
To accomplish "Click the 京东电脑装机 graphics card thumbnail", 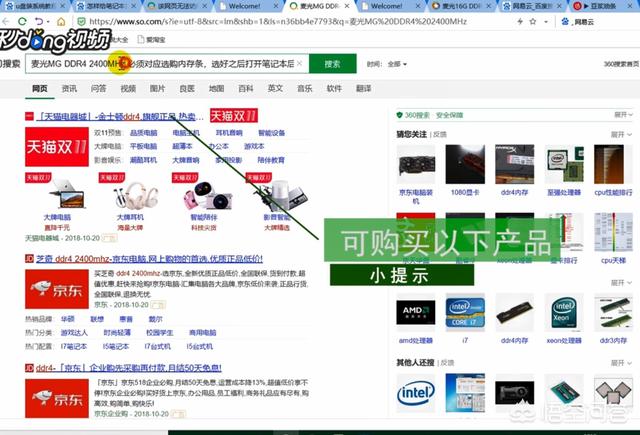I will pyautogui.click(x=415, y=167).
